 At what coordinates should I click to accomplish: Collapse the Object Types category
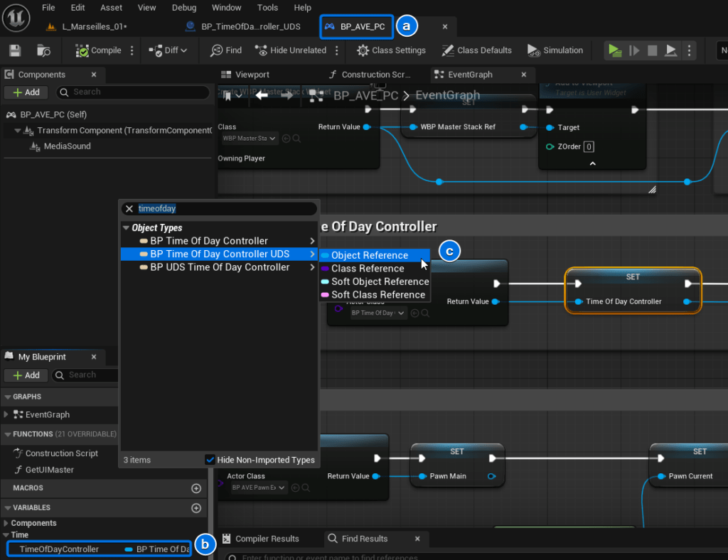coord(126,228)
